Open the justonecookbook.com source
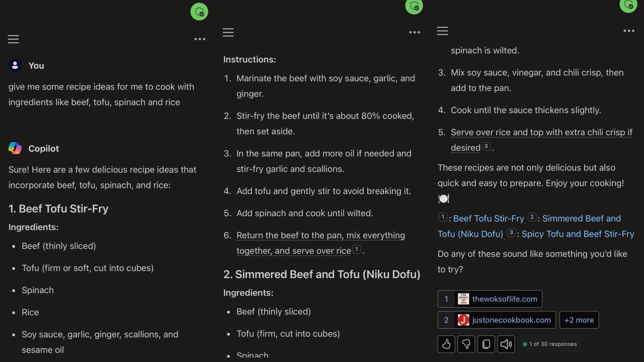Viewport: 644px width, 362px height. tap(497, 320)
